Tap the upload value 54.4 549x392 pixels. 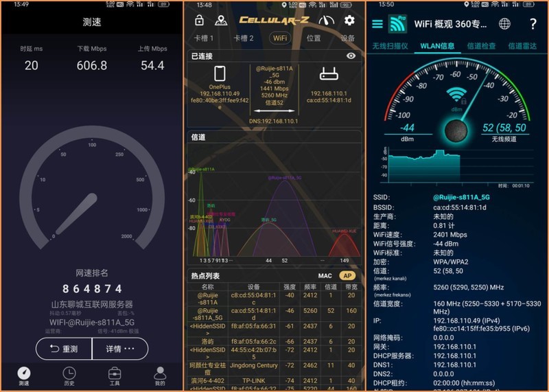click(x=152, y=65)
